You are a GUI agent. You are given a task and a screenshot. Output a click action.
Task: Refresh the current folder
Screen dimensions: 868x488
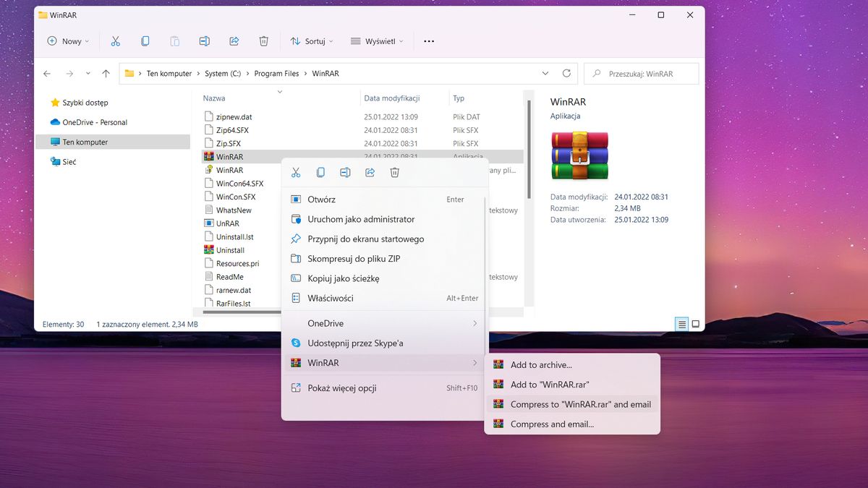coord(566,73)
